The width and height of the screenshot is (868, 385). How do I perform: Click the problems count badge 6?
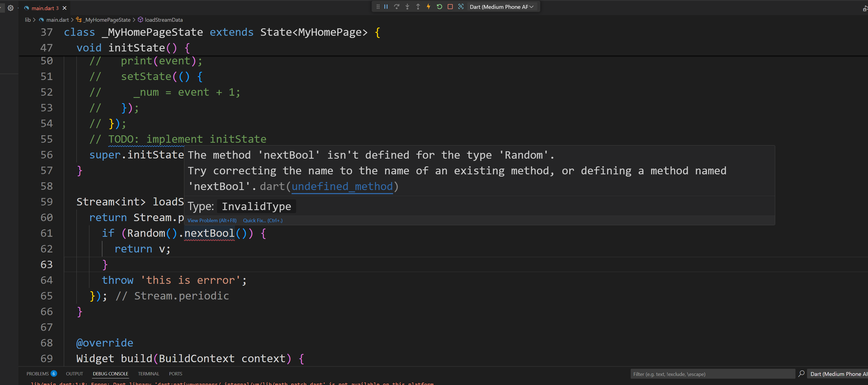coord(54,373)
